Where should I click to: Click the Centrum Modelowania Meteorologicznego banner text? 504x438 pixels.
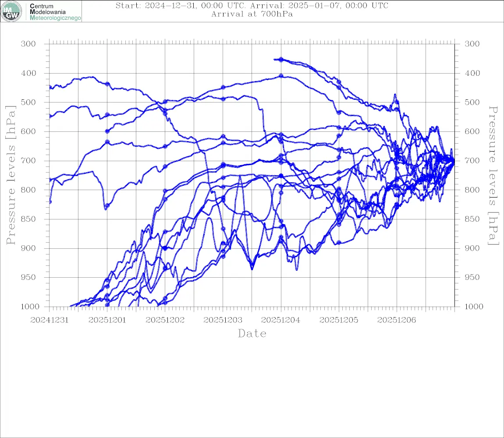click(x=55, y=12)
